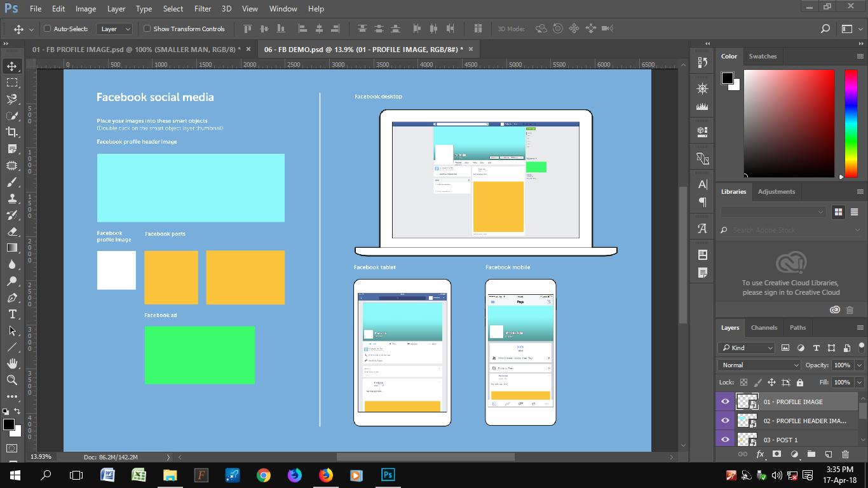Viewport: 868px width, 488px height.
Task: Open the layer styles fx button
Action: (x=760, y=454)
